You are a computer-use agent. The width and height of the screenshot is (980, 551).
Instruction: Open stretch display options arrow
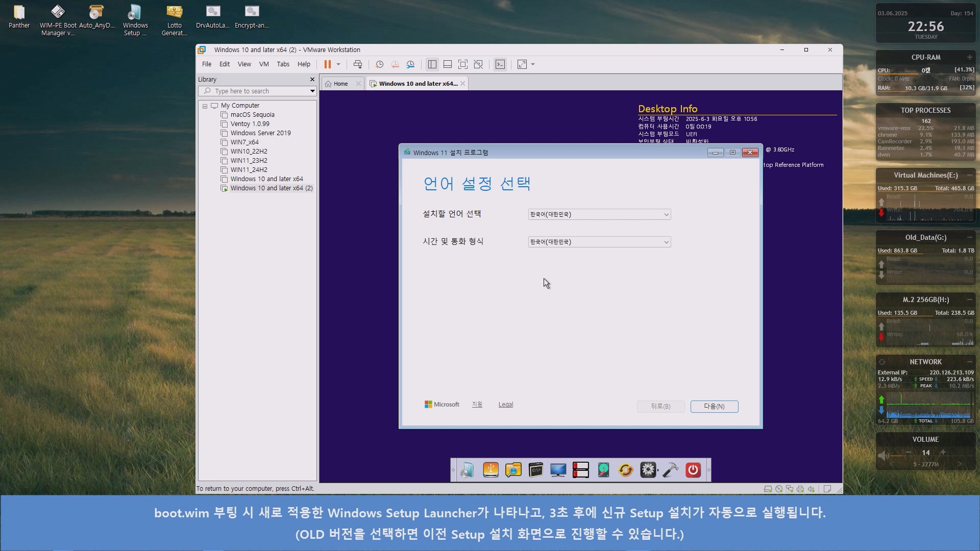click(x=533, y=64)
